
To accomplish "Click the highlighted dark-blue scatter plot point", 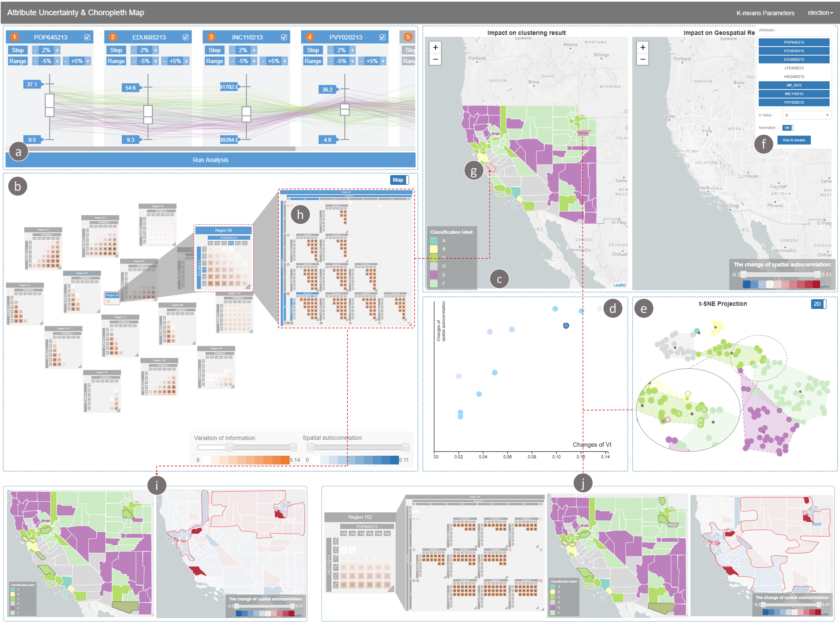I will pos(566,326).
